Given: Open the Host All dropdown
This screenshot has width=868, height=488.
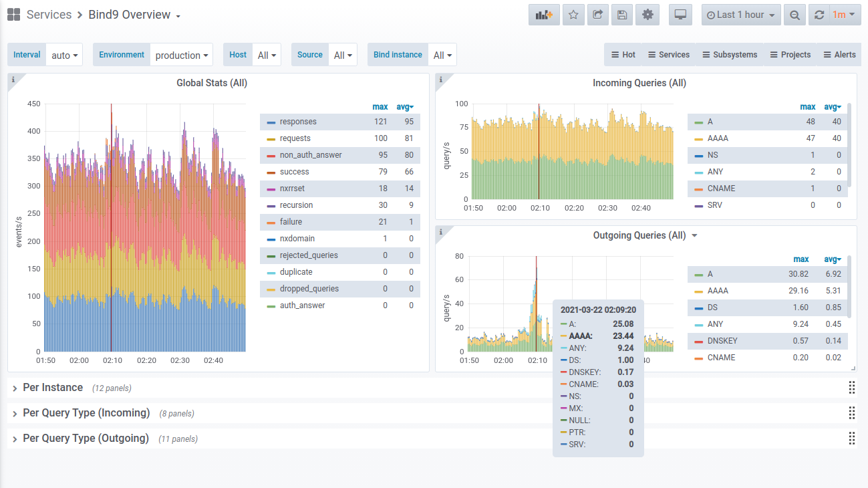Looking at the screenshot, I should tap(267, 55).
